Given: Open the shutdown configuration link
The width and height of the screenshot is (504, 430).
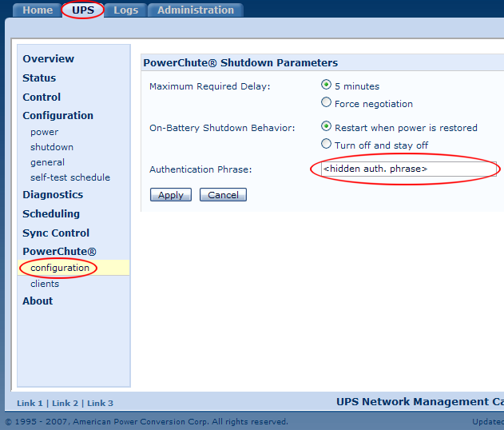Looking at the screenshot, I should click(x=52, y=147).
